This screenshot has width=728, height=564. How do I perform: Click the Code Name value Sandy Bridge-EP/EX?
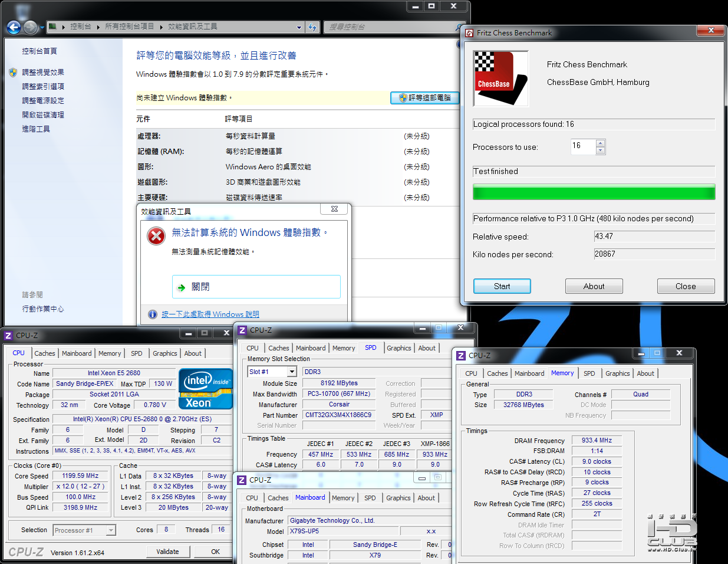[84, 384]
